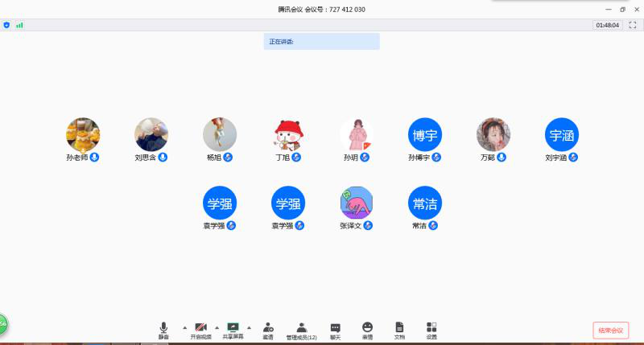The height and width of the screenshot is (345, 644).
Task: Click the 正在讲话 speaker banner
Action: tap(321, 41)
